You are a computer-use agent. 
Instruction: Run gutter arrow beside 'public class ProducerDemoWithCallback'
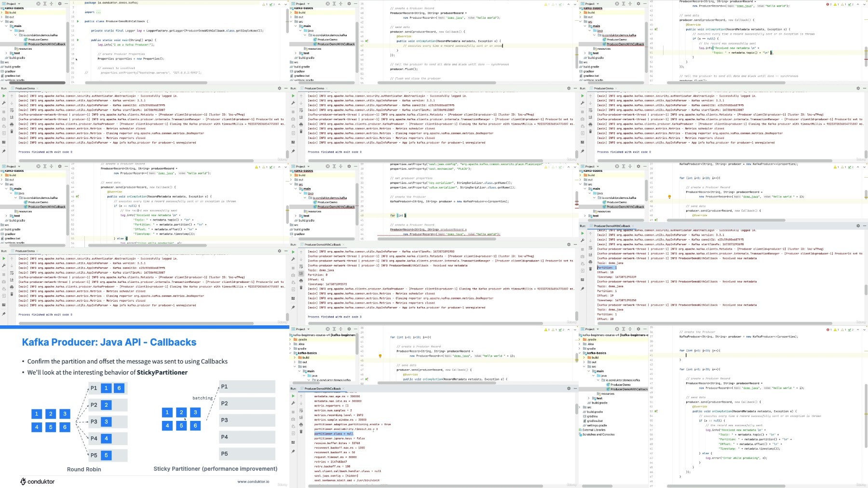[x=78, y=21]
